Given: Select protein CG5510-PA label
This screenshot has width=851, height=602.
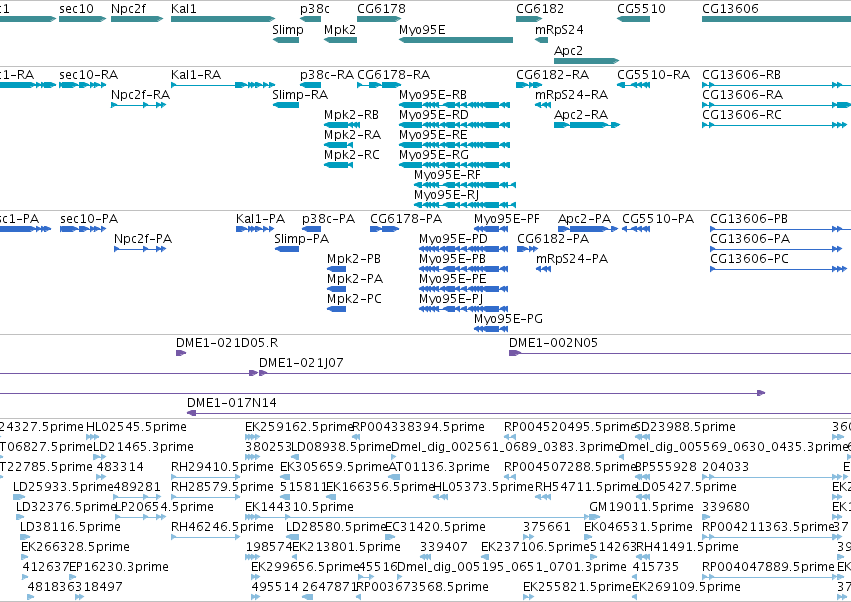Looking at the screenshot, I should click(658, 219).
